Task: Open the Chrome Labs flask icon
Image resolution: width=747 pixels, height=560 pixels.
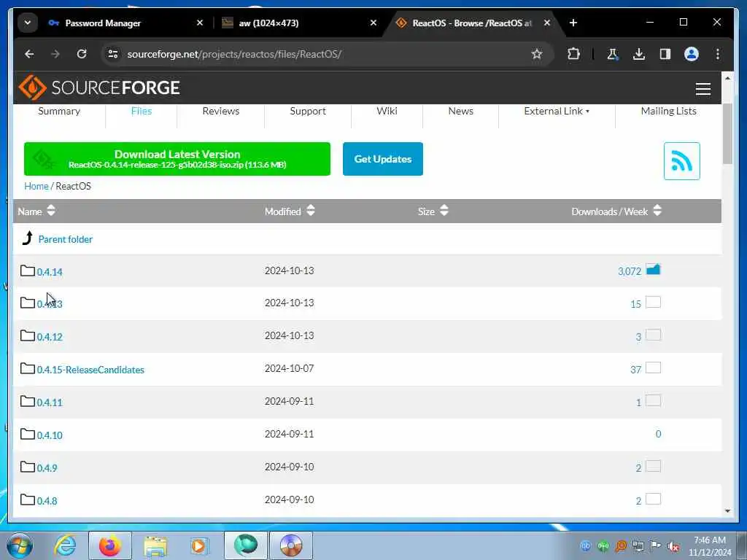Action: [613, 54]
